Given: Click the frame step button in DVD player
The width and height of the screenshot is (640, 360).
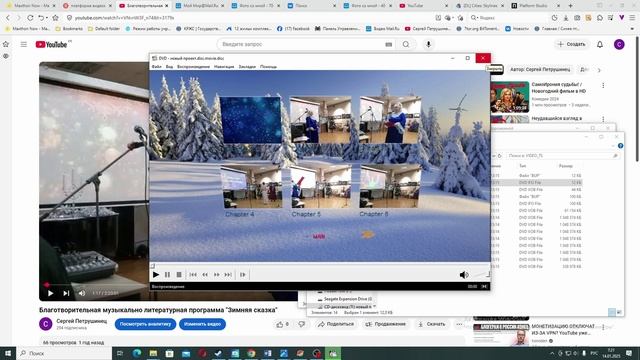Looking at the screenshot, I should click(243, 275).
